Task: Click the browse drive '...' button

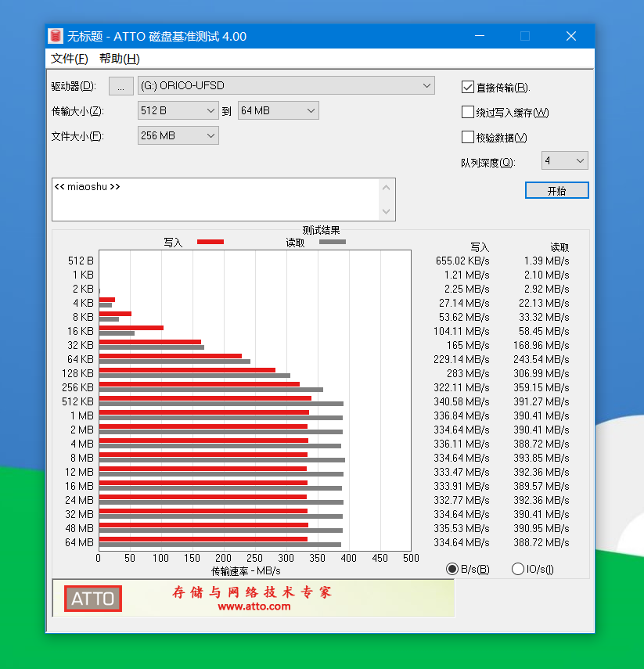Action: click(121, 86)
